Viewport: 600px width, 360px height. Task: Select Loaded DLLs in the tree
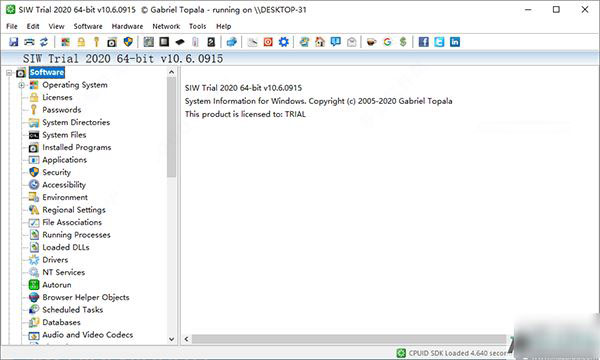coord(65,248)
